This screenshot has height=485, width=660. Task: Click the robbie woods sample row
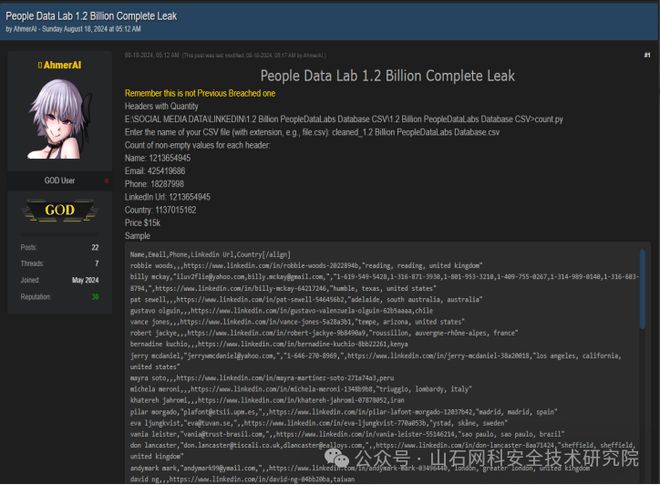pos(306,266)
